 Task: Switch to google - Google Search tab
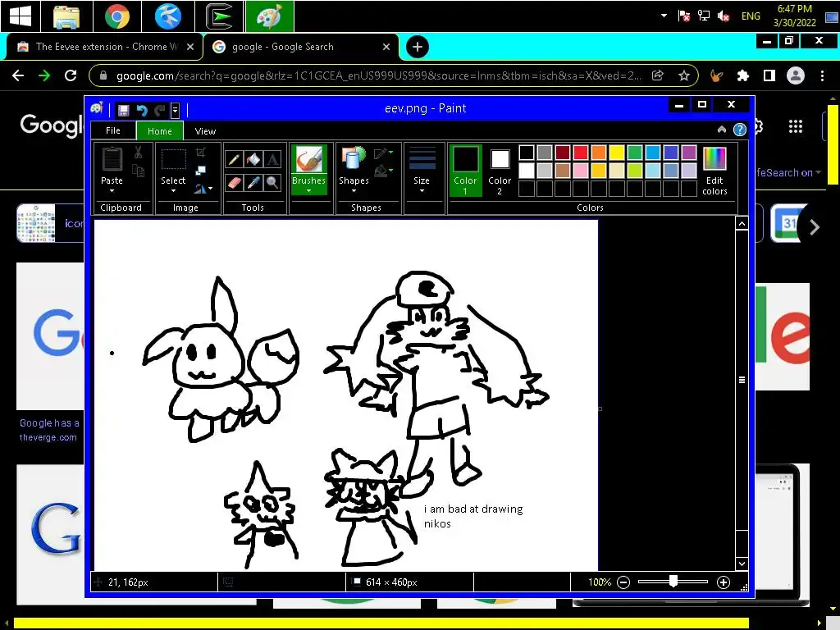coord(300,47)
